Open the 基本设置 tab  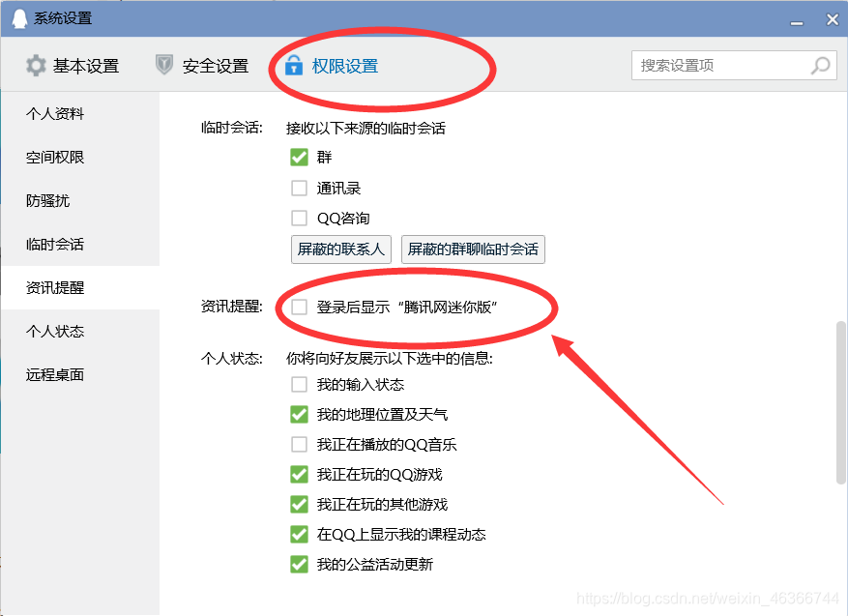[x=73, y=66]
